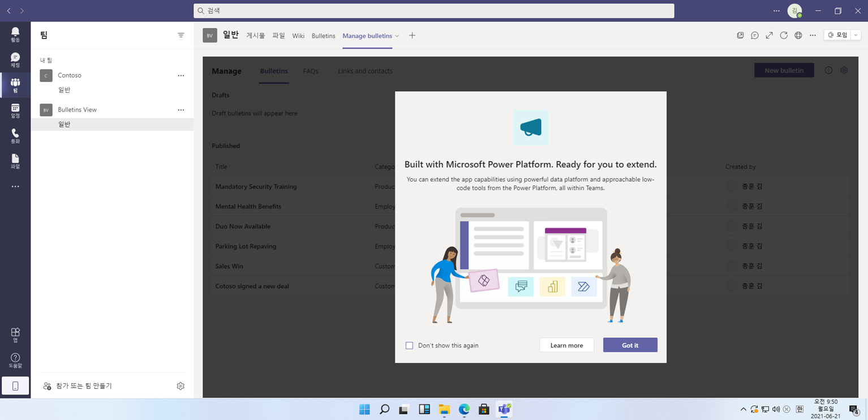This screenshot has width=868, height=420.
Task: Open the filter icon in teams list
Action: tap(181, 35)
